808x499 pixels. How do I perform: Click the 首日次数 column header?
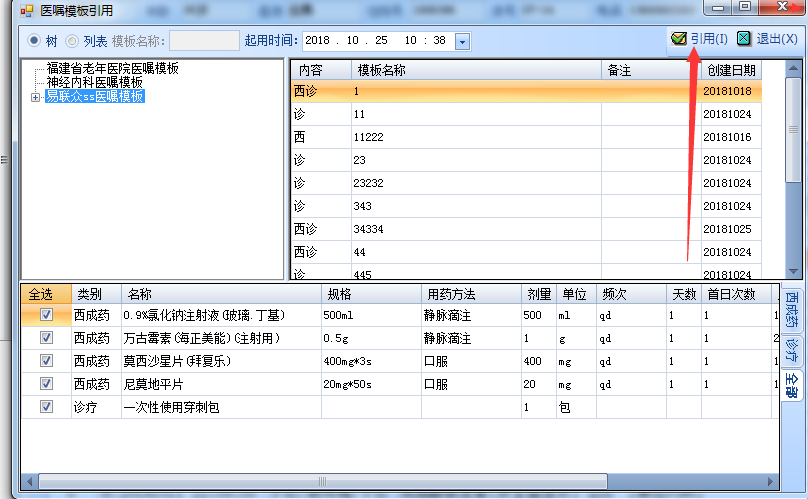[x=736, y=294]
